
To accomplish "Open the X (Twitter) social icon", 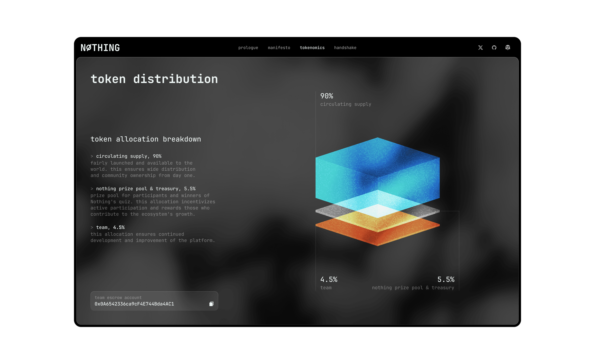I will 480,48.
